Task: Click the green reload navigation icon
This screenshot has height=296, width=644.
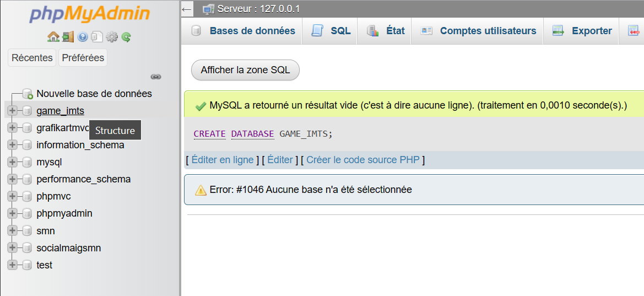Action: click(x=126, y=37)
